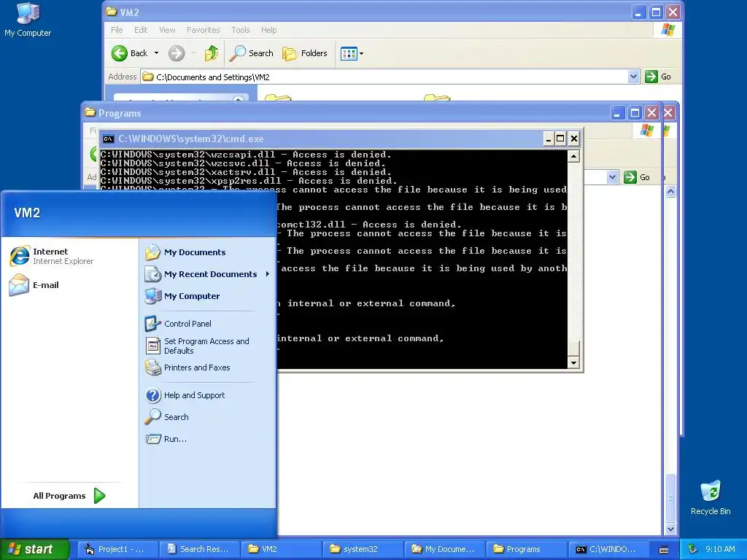Open the Tools menu in VM2 window
The image size is (747, 560).
241,30
